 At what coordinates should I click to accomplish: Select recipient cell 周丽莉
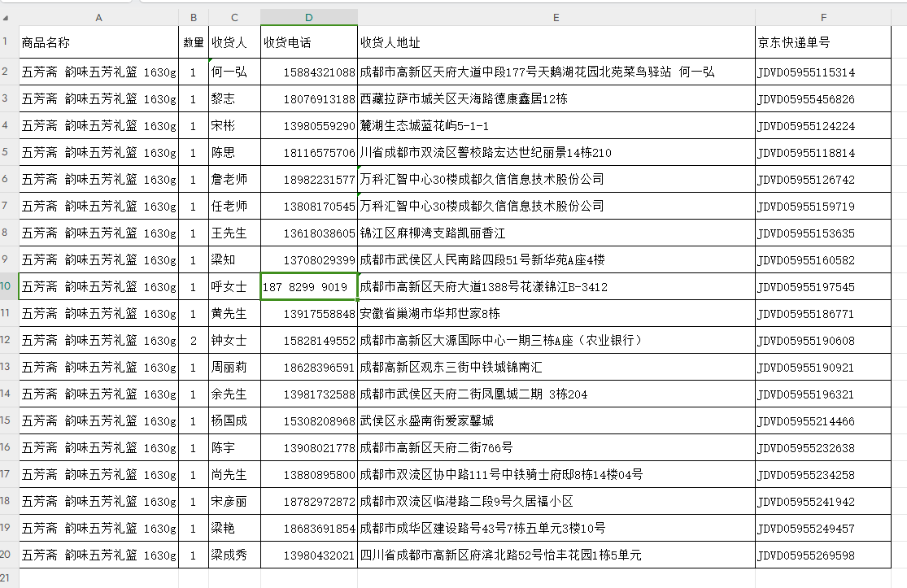235,367
